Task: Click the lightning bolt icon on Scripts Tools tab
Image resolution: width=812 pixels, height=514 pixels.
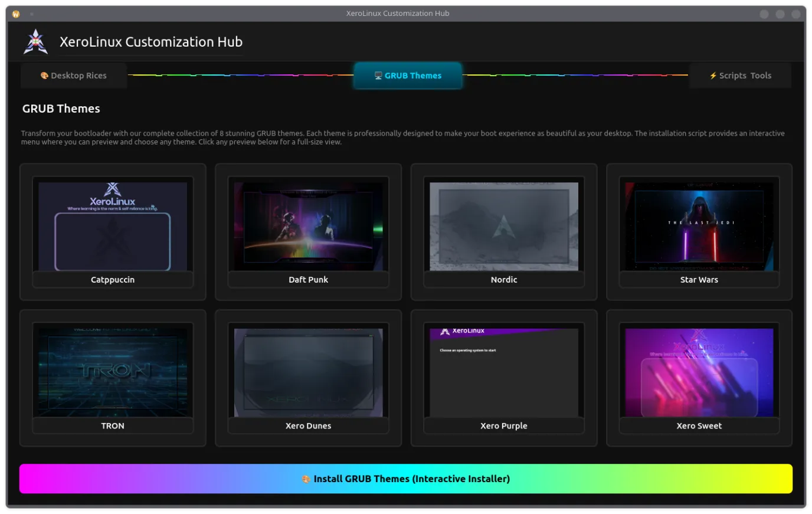Action: tap(713, 76)
